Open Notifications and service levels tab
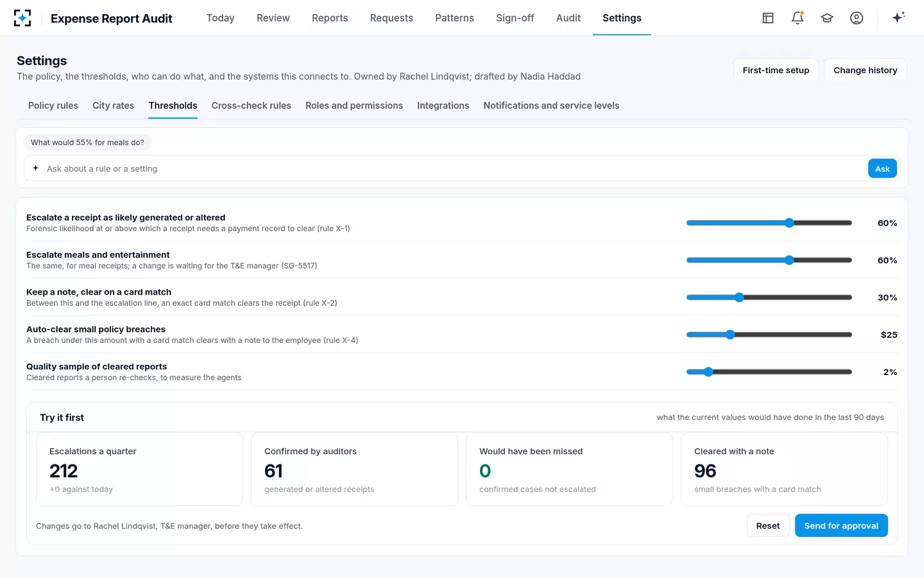 point(551,105)
